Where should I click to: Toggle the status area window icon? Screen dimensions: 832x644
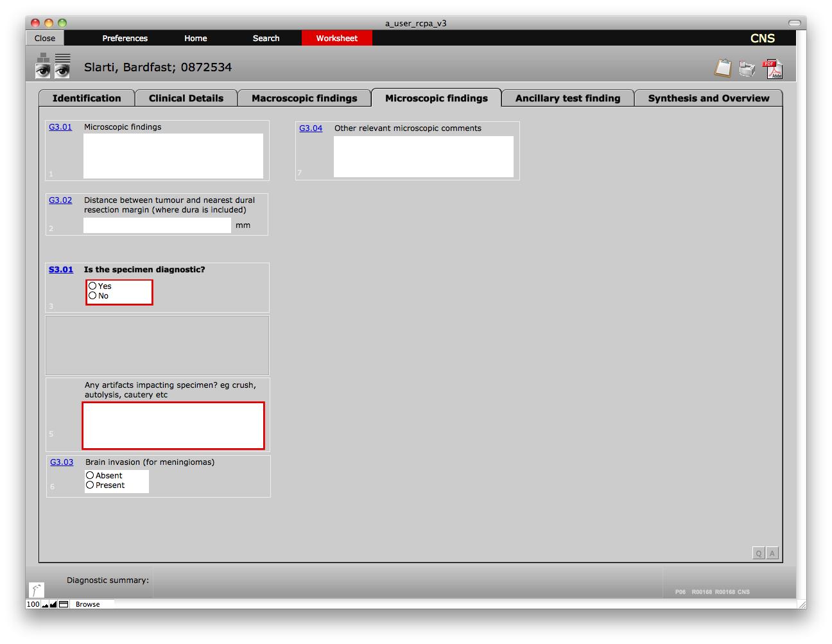click(64, 604)
